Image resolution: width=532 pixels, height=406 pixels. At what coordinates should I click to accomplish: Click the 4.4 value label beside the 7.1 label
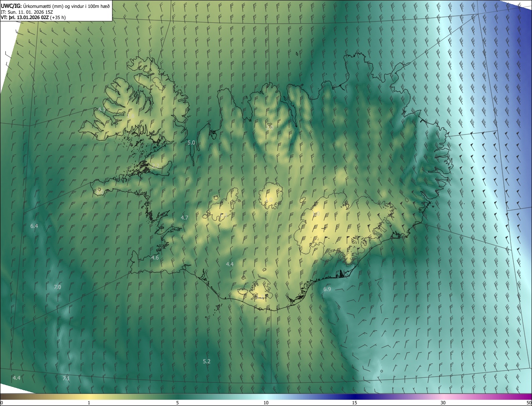(17, 378)
